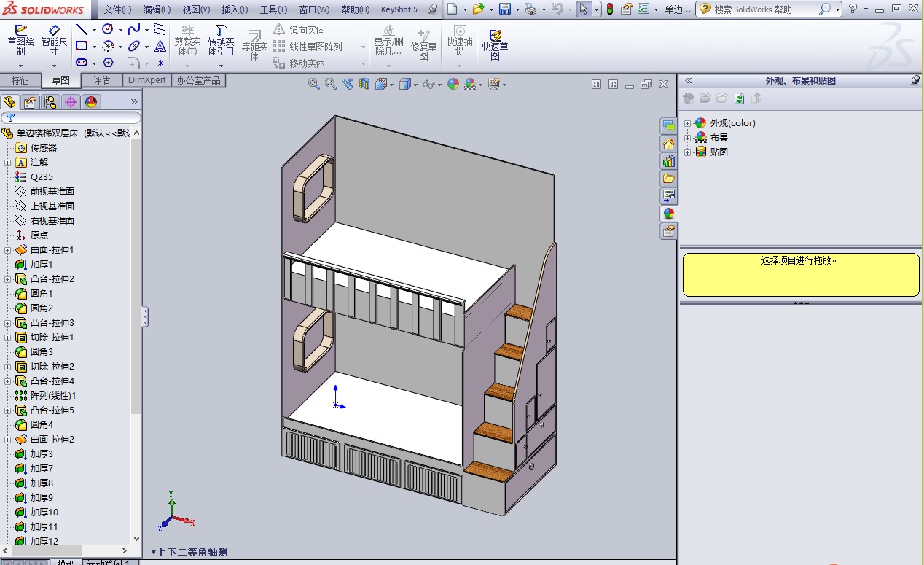This screenshot has height=565, width=924.
Task: Select the sketch Text tool
Action: pyautogui.click(x=160, y=46)
